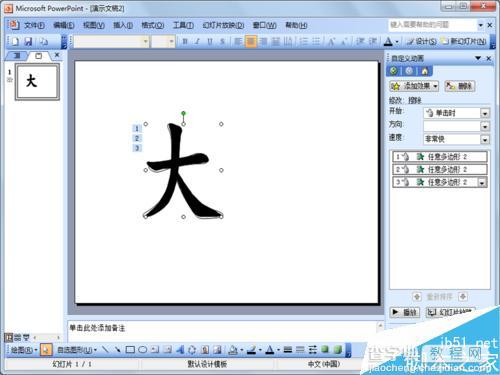Open task pane menu dropdown arrow
The height and width of the screenshot is (375, 500).
click(x=478, y=58)
